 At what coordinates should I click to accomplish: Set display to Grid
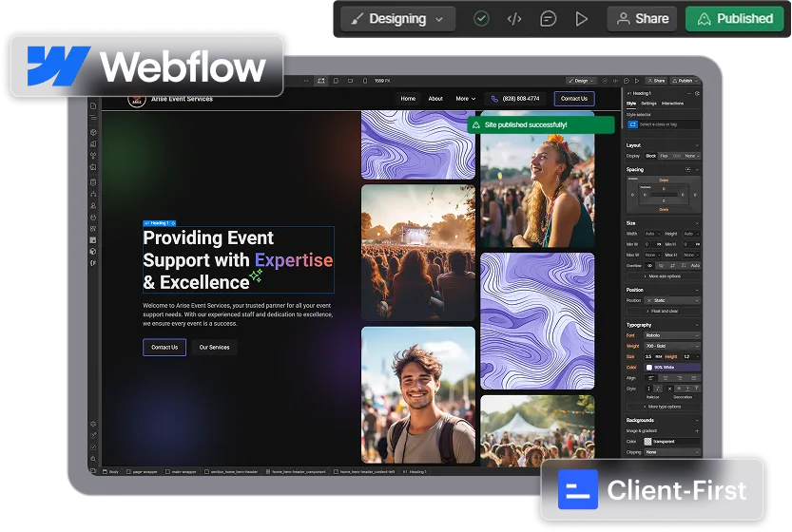pyautogui.click(x=677, y=156)
